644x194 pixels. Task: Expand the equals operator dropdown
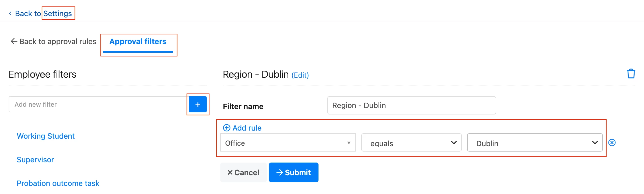411,143
